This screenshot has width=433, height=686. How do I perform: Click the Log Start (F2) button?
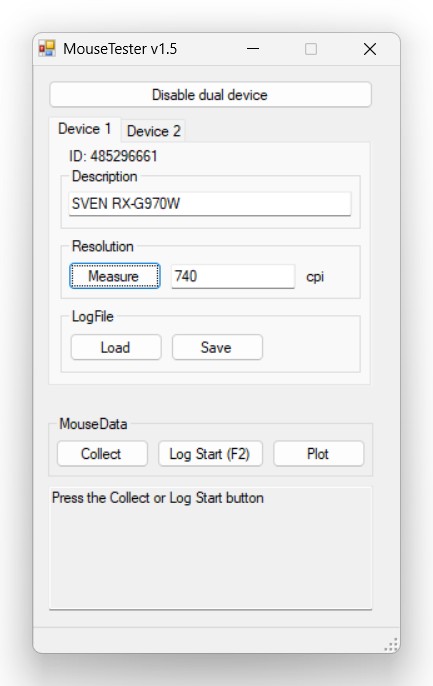pyautogui.click(x=210, y=454)
